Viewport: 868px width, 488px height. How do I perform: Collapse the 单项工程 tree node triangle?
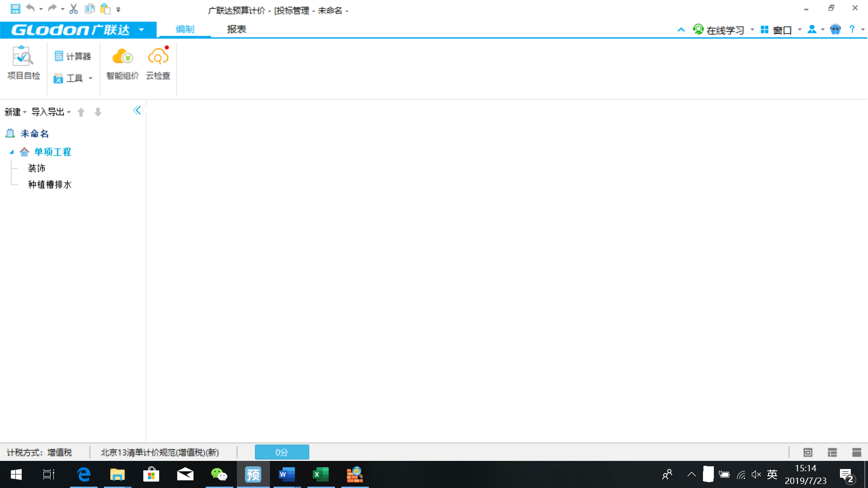click(12, 152)
